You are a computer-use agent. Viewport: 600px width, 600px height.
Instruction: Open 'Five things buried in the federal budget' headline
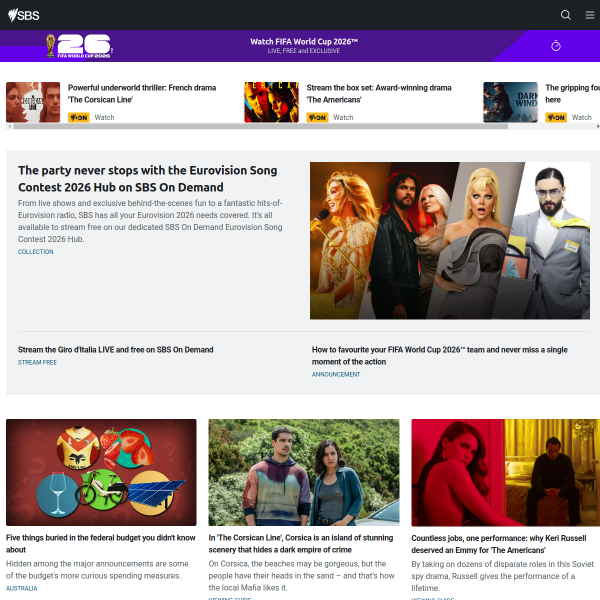click(101, 544)
